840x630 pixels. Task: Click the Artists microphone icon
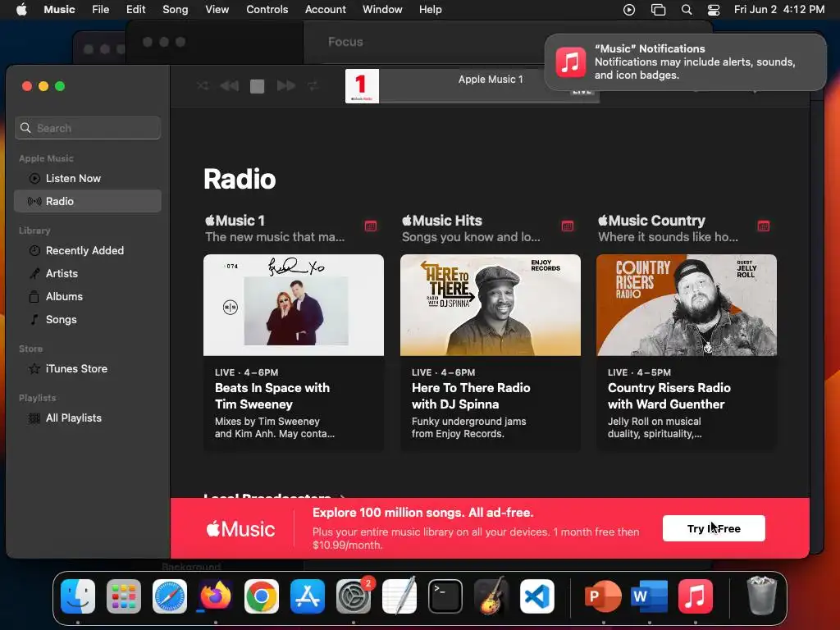[34, 274]
